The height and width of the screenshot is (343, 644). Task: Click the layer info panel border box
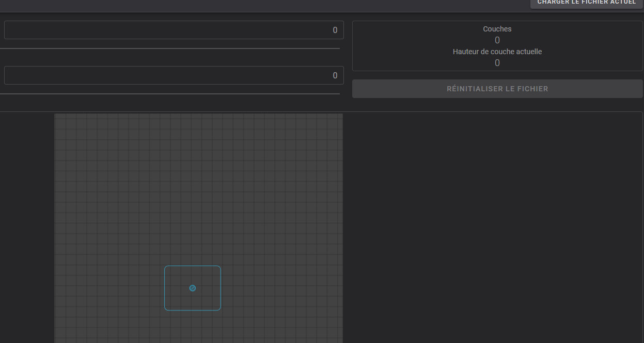click(x=497, y=46)
